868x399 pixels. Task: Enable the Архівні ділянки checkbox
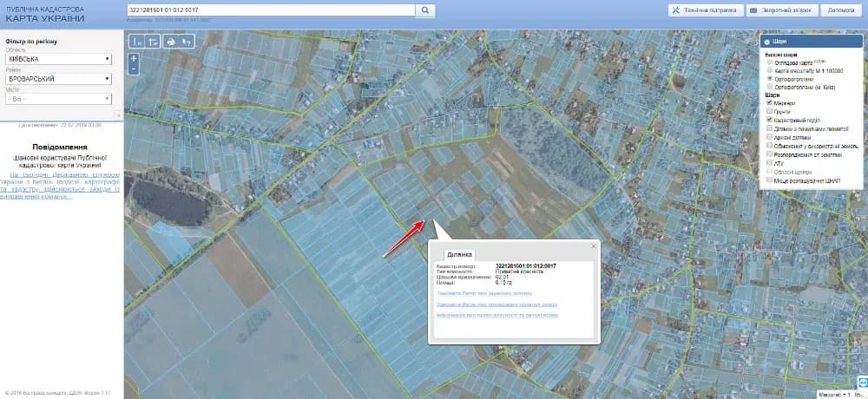pos(769,136)
